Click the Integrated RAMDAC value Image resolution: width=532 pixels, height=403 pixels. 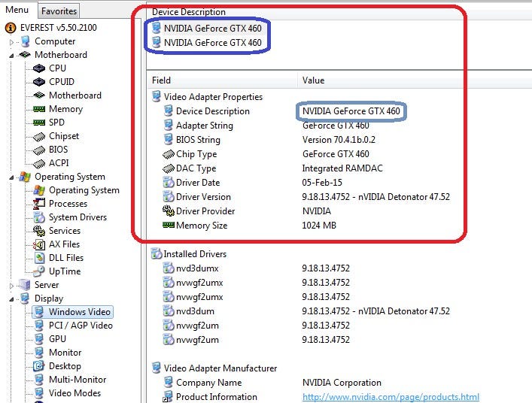point(342,168)
